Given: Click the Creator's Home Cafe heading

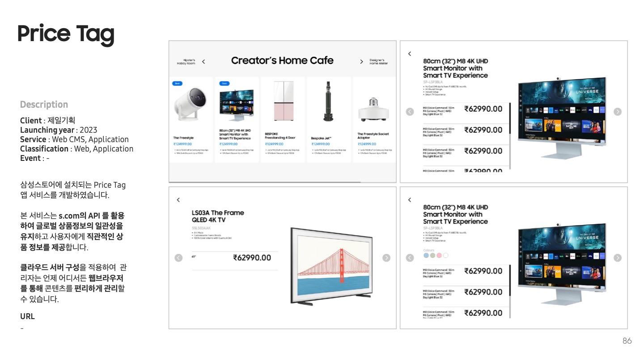Looking at the screenshot, I should click(x=282, y=61).
